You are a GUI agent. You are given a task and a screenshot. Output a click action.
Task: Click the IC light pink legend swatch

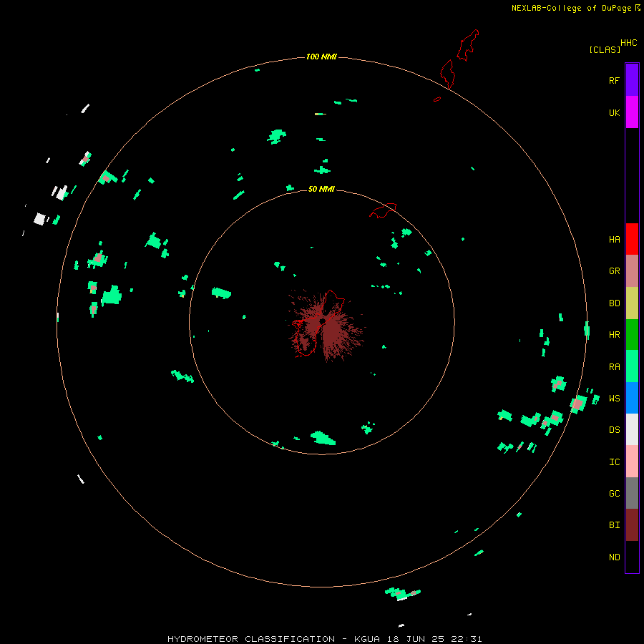(632, 462)
